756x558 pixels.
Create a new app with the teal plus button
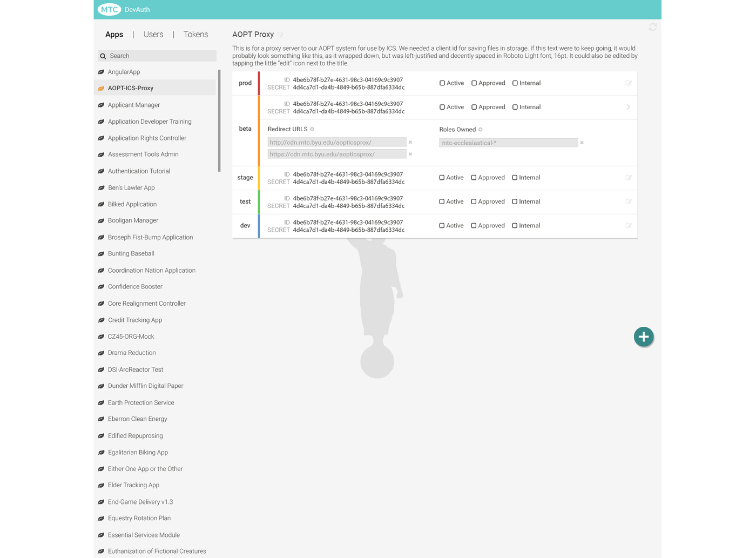click(644, 337)
